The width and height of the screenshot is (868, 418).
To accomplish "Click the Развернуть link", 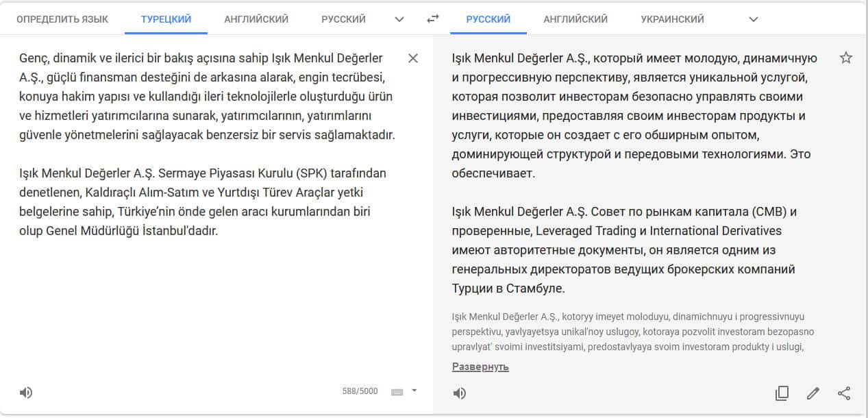I will click(480, 367).
